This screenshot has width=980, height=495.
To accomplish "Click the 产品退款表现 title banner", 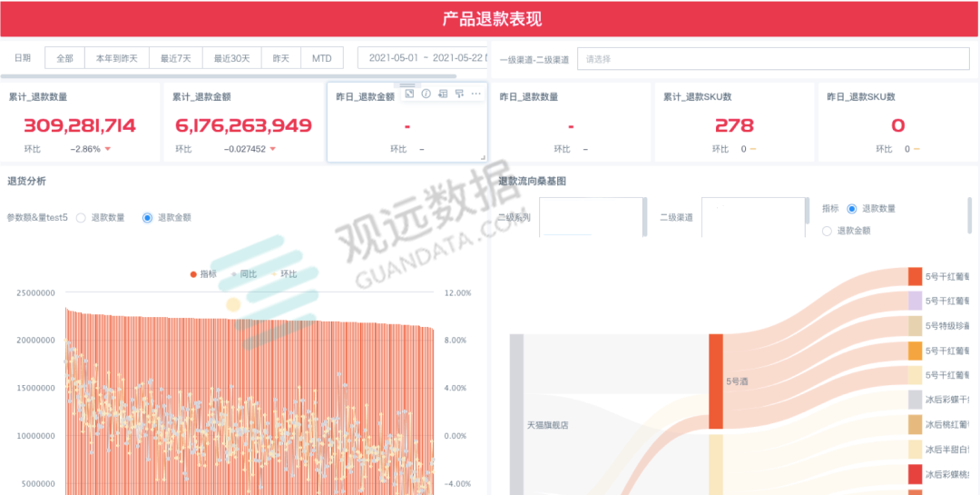I will click(490, 19).
